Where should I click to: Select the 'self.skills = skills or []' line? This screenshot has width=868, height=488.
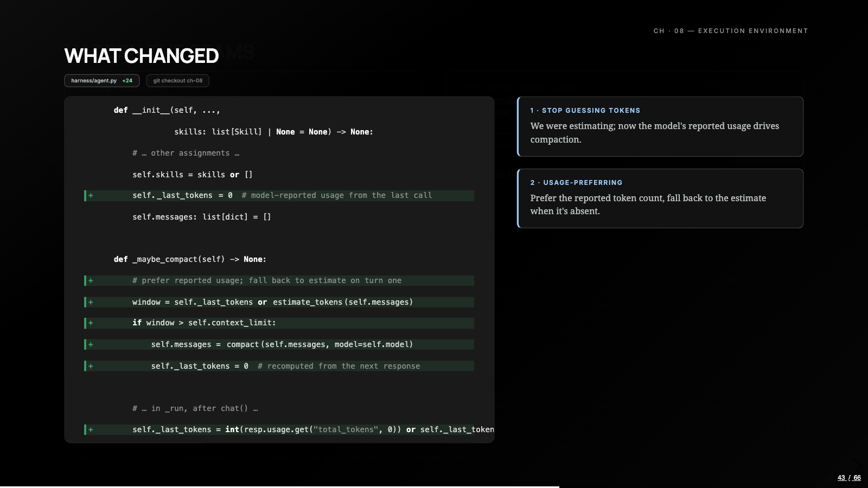point(193,175)
